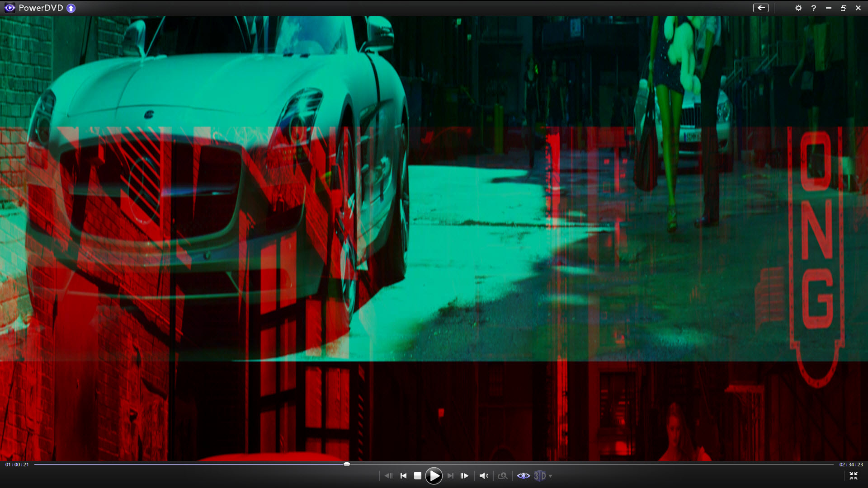Click the PowerDVD upgrade arrow icon

71,8
